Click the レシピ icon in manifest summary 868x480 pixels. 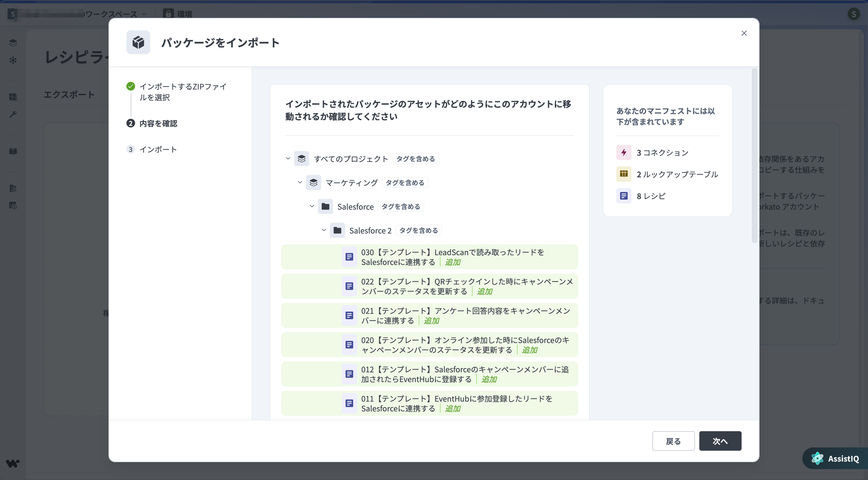pyautogui.click(x=624, y=196)
